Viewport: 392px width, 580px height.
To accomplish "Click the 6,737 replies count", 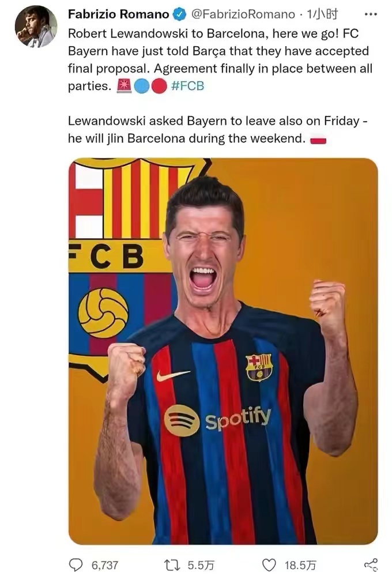I will coord(105,565).
